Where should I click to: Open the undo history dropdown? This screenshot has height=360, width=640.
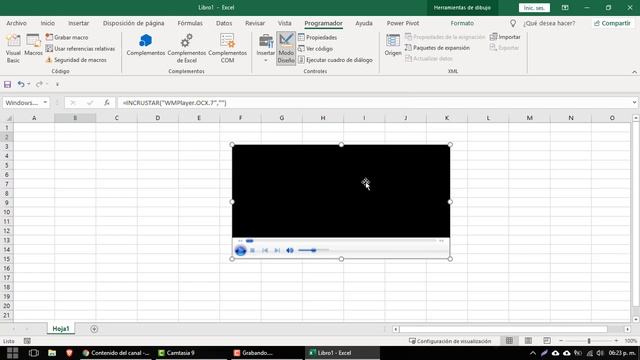coord(29,84)
